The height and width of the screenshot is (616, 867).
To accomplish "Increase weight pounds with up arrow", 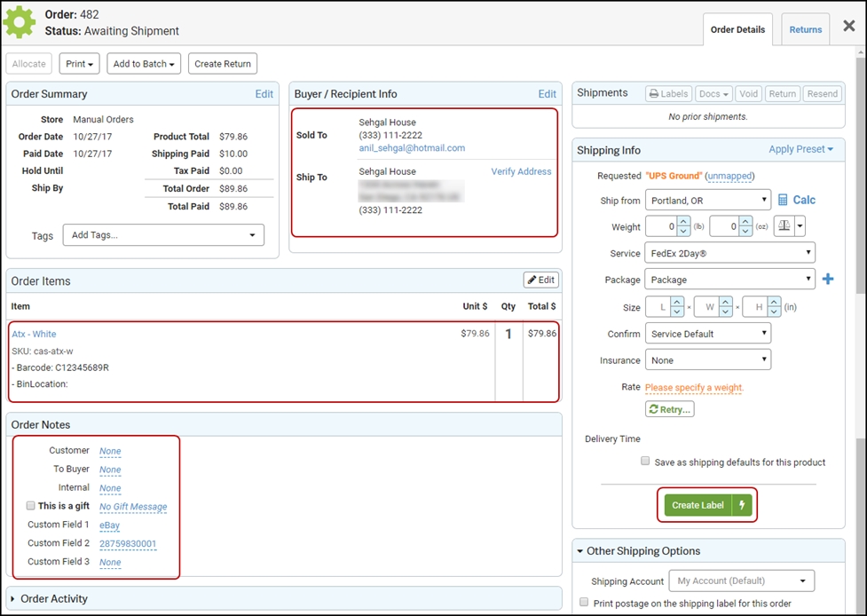I will 683,221.
